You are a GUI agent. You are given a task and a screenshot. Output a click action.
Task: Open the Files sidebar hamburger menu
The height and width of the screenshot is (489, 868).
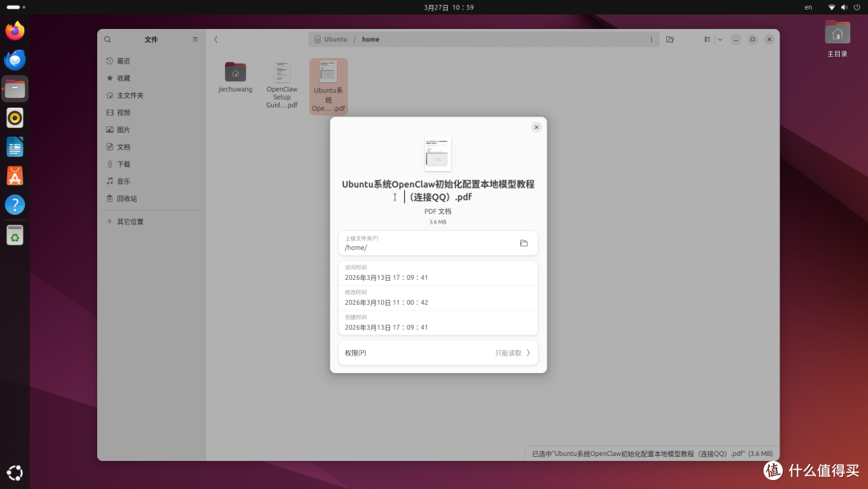[x=194, y=39]
